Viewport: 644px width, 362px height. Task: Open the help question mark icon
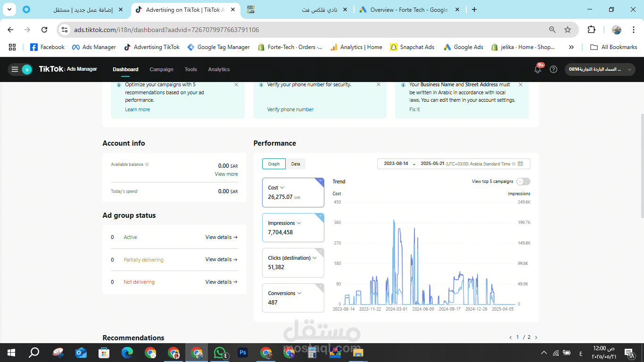[553, 69]
